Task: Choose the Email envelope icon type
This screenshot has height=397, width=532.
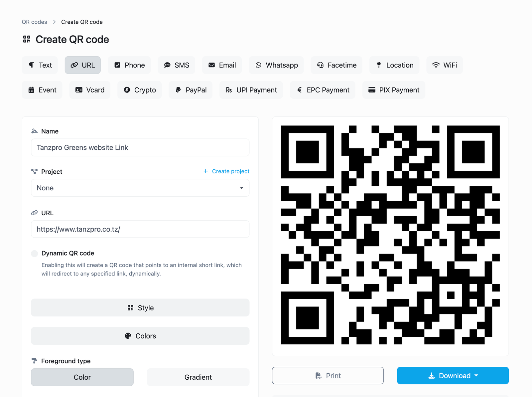Action: click(211, 65)
